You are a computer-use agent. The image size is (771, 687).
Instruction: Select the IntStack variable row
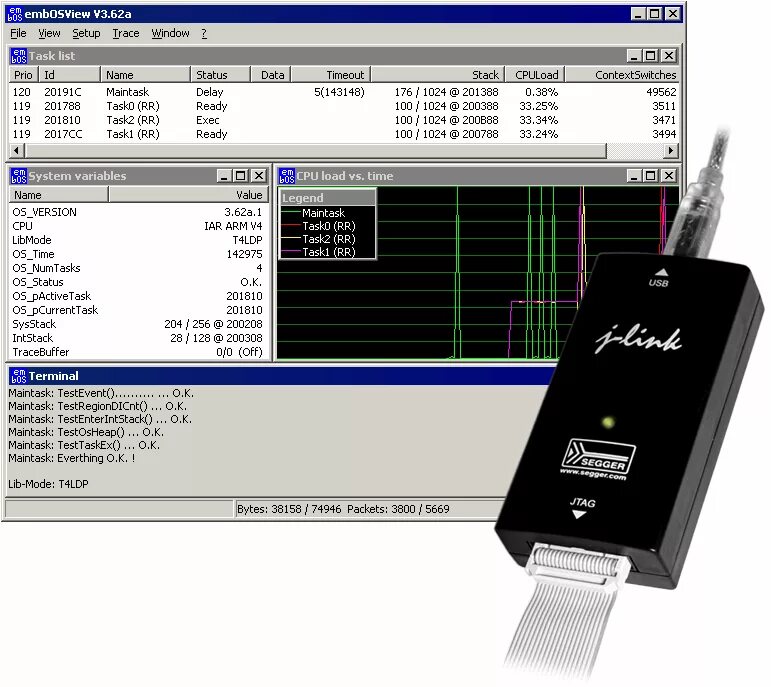(x=137, y=338)
